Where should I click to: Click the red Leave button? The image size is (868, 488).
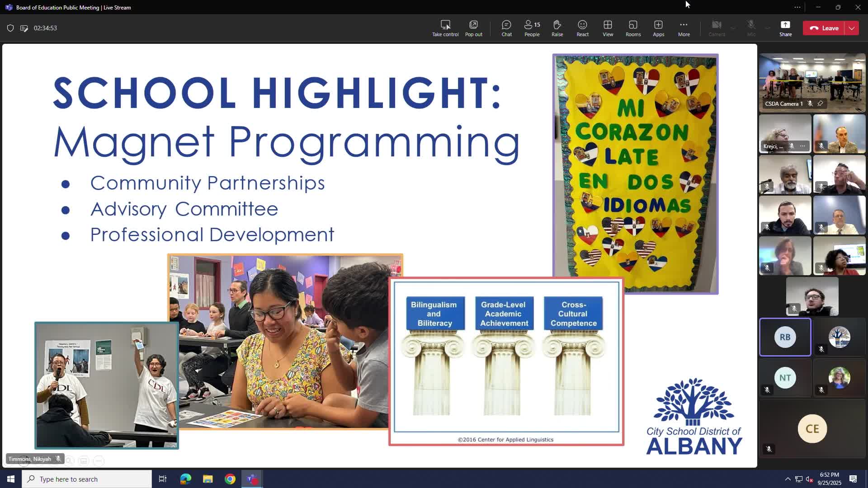pos(824,28)
